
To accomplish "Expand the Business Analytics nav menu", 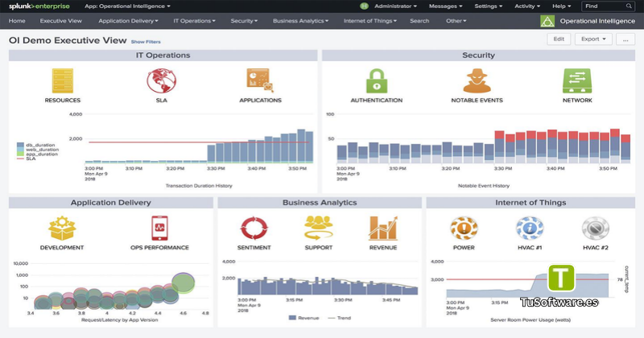I will (300, 21).
